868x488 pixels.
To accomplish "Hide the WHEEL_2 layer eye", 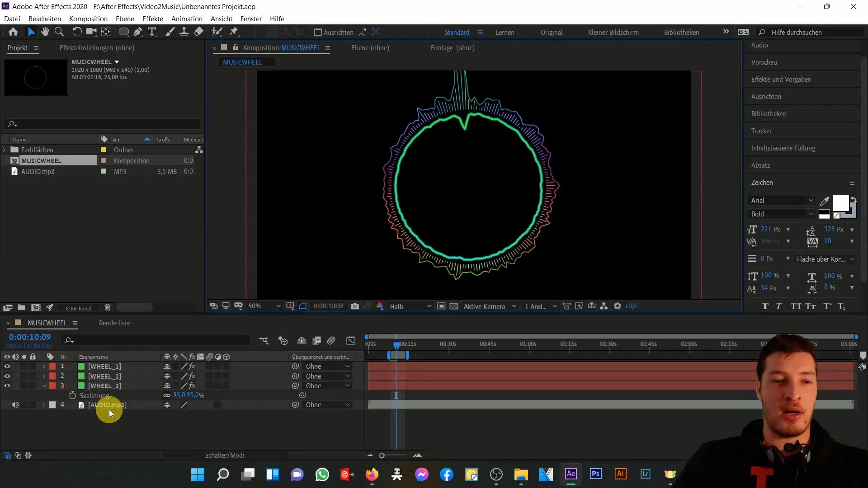I will (x=7, y=376).
